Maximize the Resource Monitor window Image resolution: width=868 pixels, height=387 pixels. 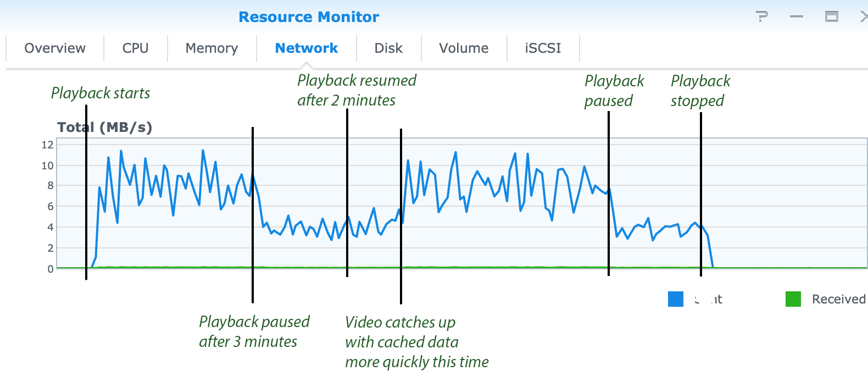[831, 16]
